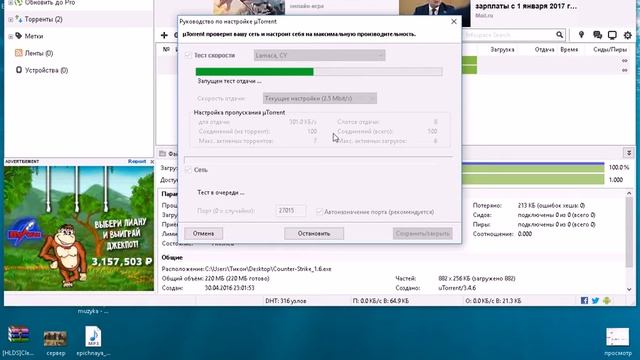The image size is (640, 360).
Task: Click the Сиды/Пиры column header
Action: [610, 49]
